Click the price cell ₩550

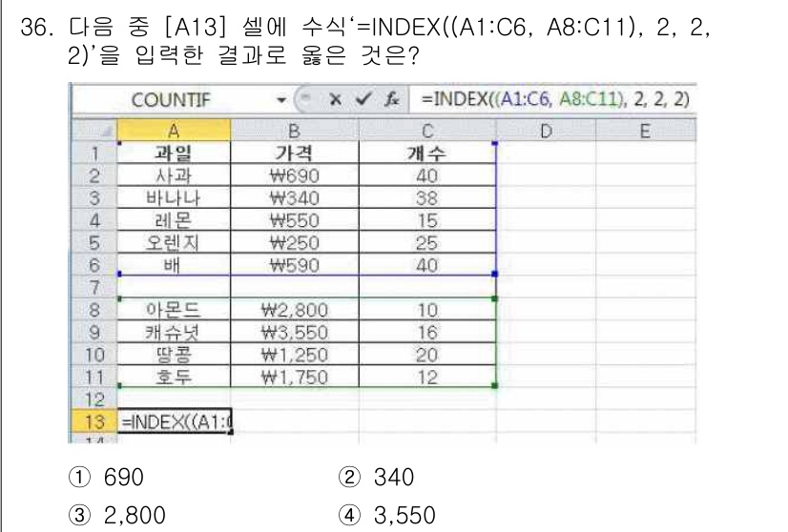(295, 220)
